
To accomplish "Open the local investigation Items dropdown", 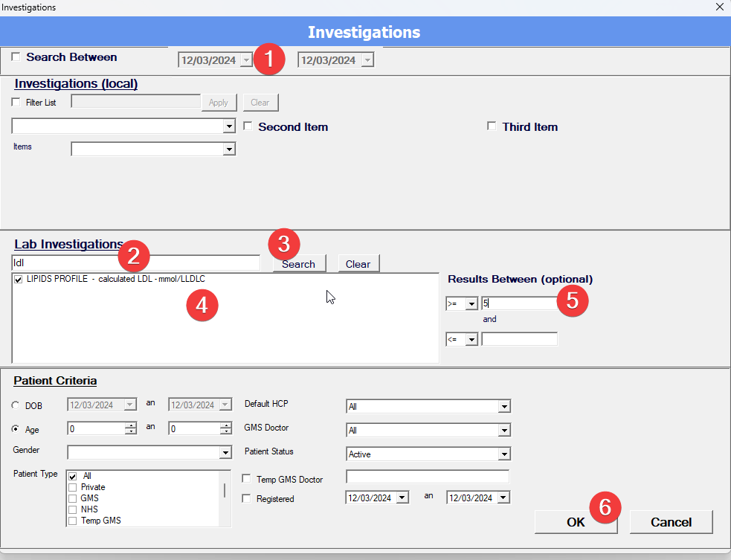I will tap(229, 149).
